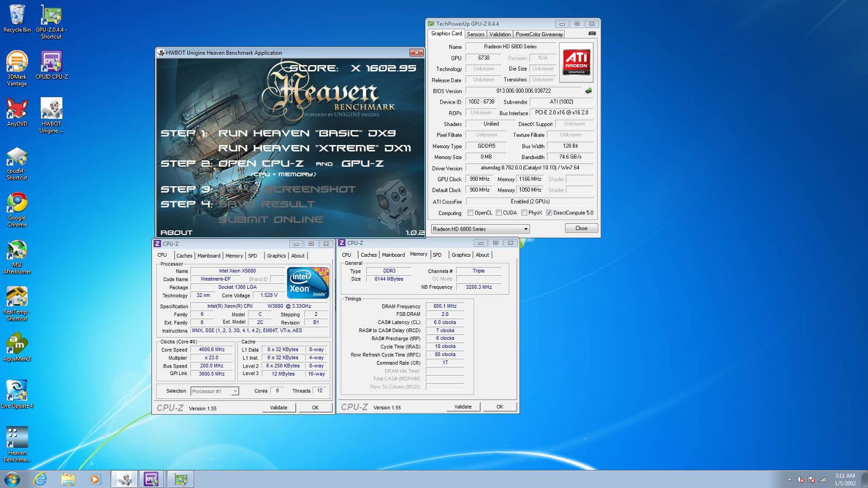Click Driver Version field in GPU-Z
This screenshot has height=488, width=868.
click(x=529, y=168)
